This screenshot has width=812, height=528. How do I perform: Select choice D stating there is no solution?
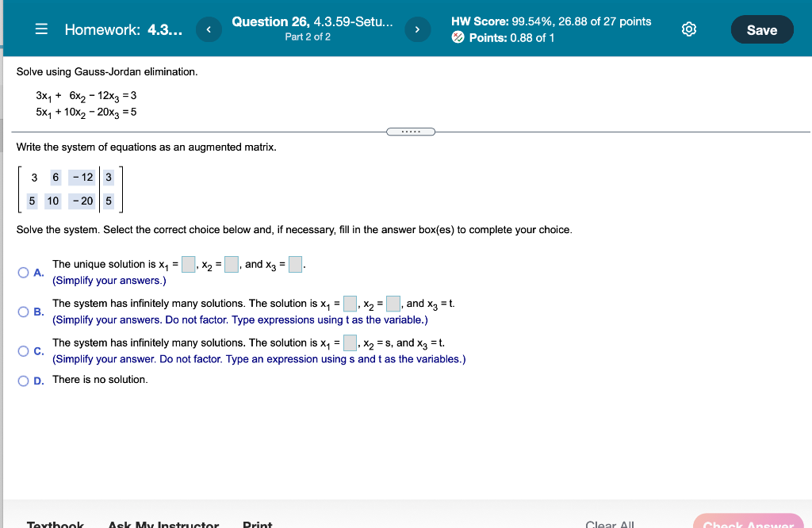[24, 380]
